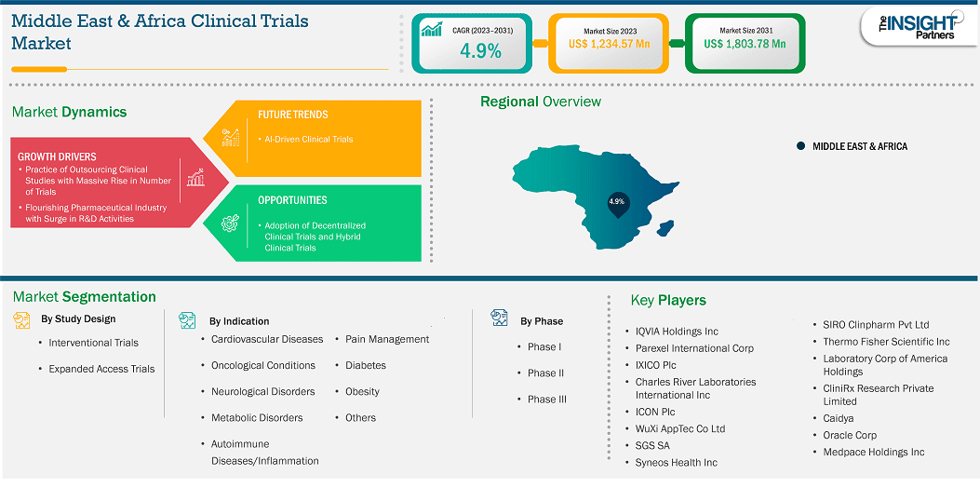Click 'Autoimmune Diseases/Inflammation' item

coord(265,453)
